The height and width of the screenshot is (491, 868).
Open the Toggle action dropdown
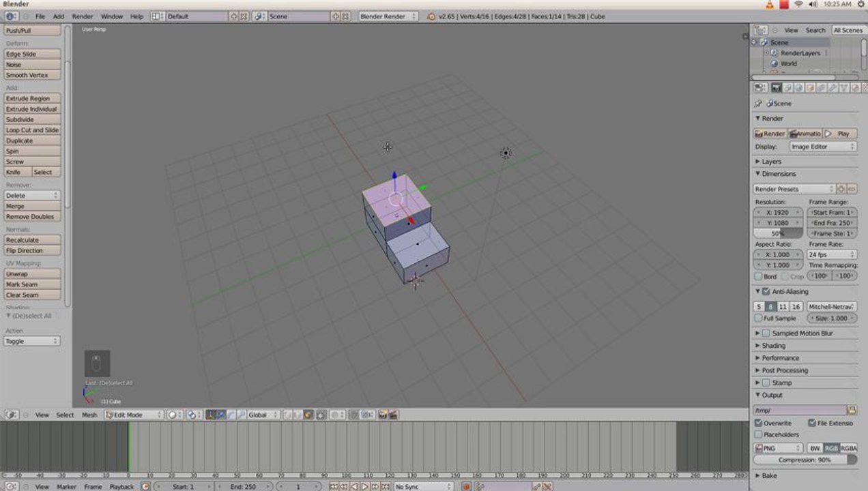(x=32, y=341)
